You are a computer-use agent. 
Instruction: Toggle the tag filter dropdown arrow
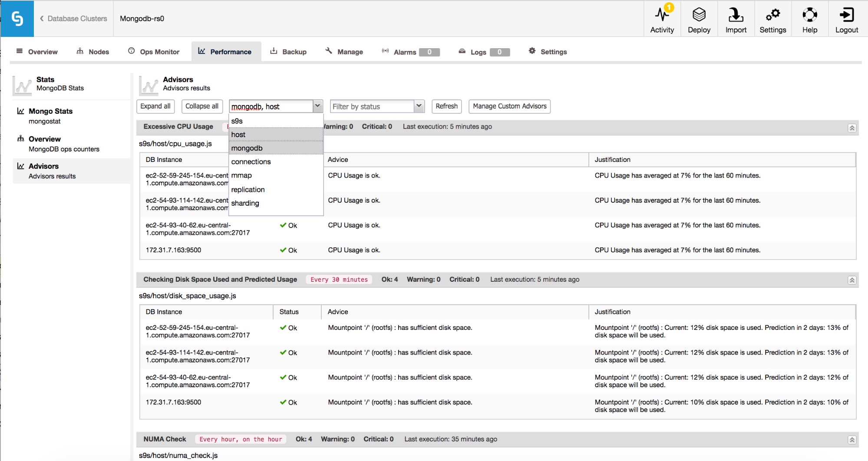[x=318, y=106]
